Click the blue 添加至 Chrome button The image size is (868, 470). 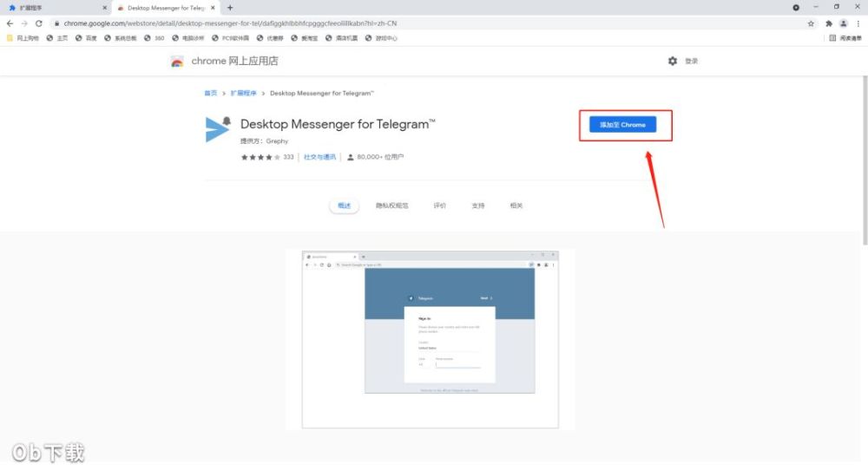622,124
